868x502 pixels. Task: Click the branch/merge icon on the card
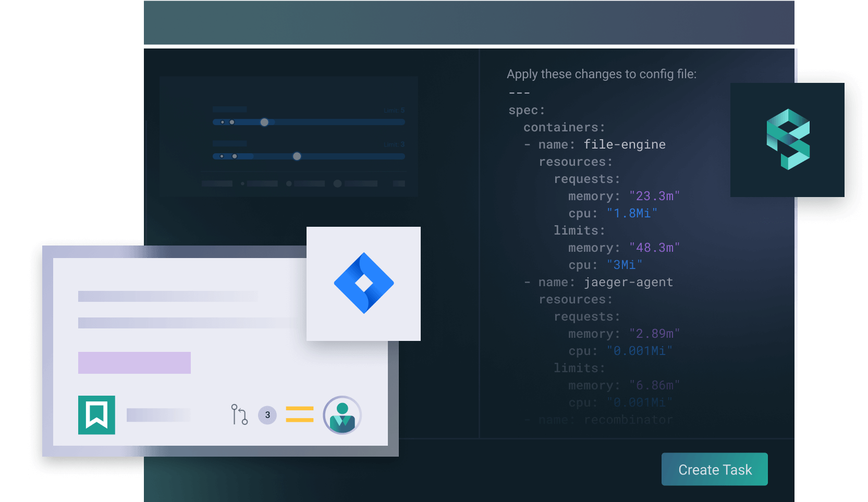(x=238, y=414)
